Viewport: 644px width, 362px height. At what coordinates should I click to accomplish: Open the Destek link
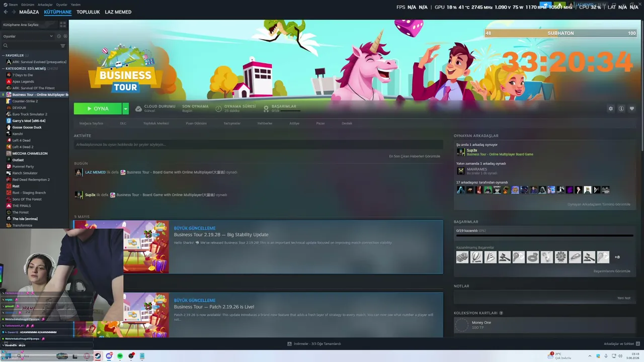pyautogui.click(x=347, y=123)
